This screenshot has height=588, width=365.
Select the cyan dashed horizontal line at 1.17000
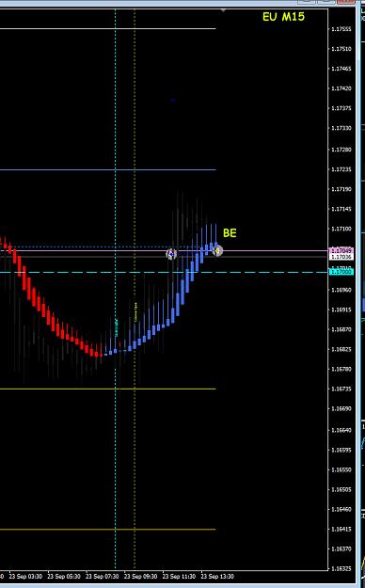[164, 272]
